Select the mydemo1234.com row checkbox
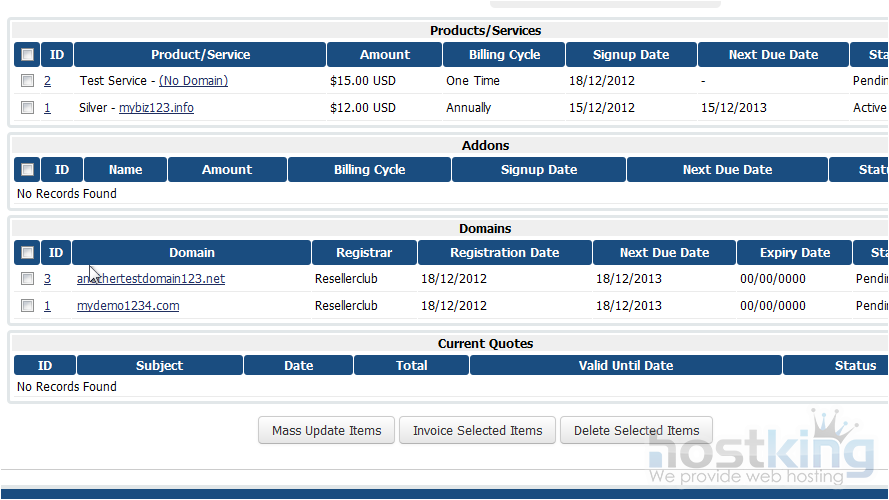Screen dimensions: 889x500 [27, 306]
